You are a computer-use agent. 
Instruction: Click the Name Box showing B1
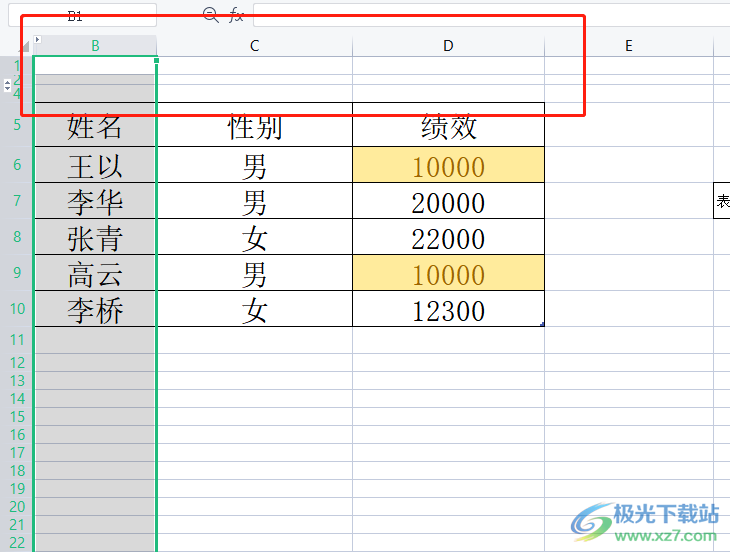click(x=82, y=15)
